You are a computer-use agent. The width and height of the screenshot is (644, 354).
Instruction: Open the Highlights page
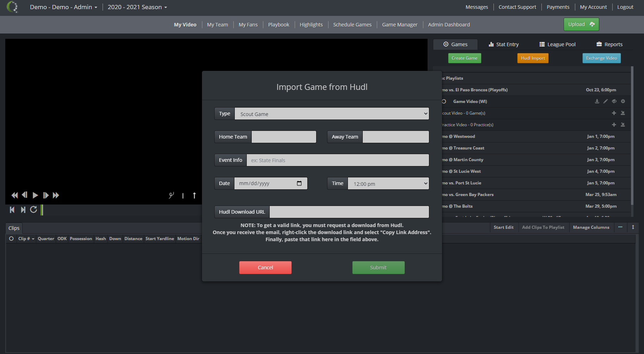click(x=311, y=25)
